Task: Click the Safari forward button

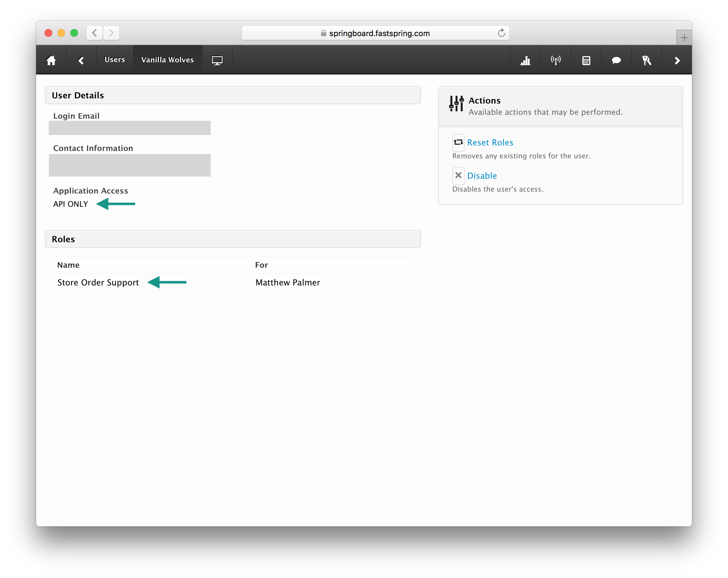Action: (111, 33)
